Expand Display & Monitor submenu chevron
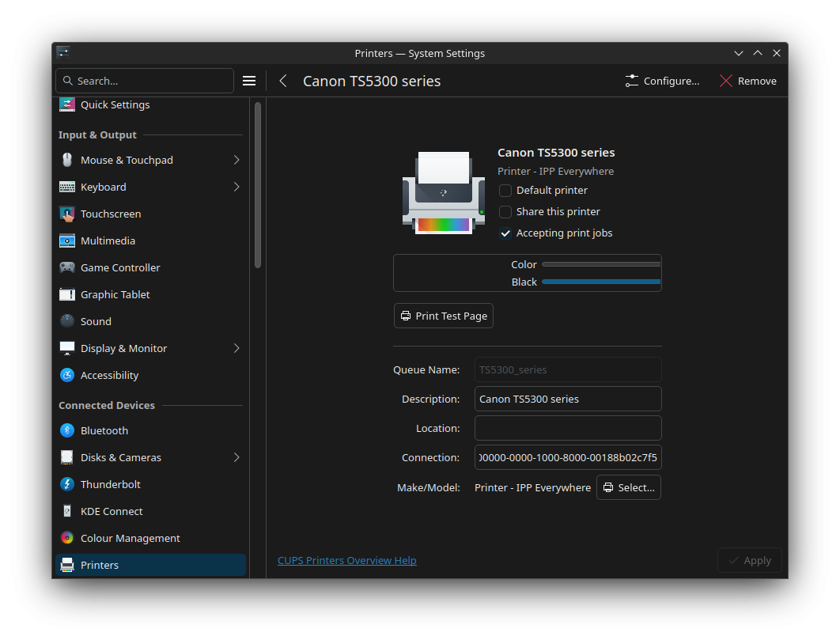The height and width of the screenshot is (640, 840). [236, 348]
